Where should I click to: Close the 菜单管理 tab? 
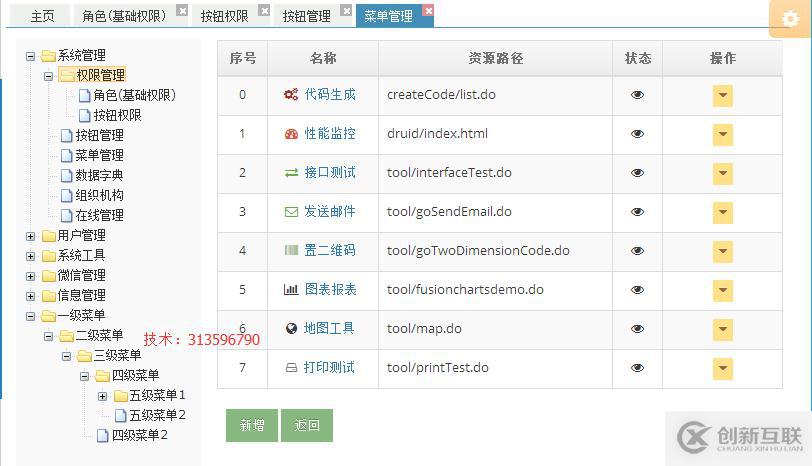pos(428,10)
